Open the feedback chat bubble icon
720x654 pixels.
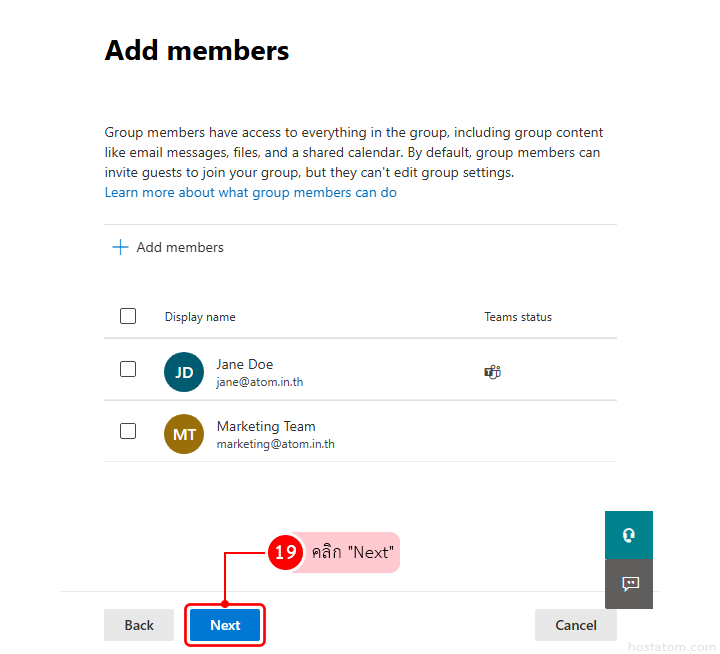tap(629, 584)
